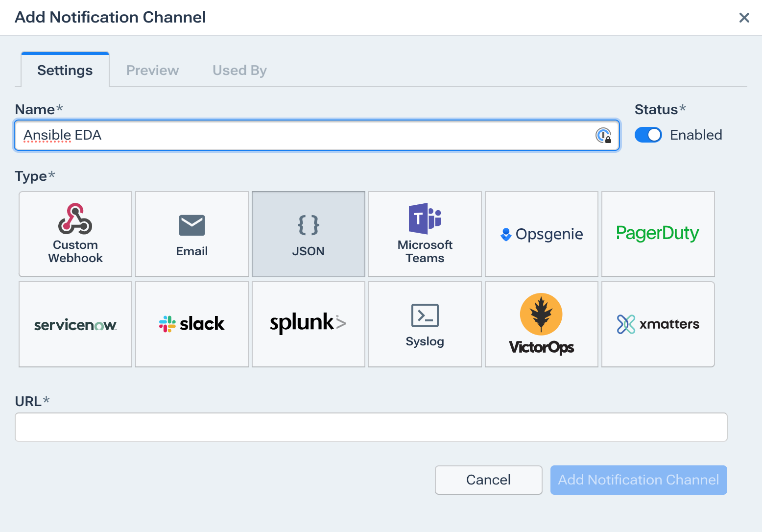Switch to the Settings tab

click(65, 70)
